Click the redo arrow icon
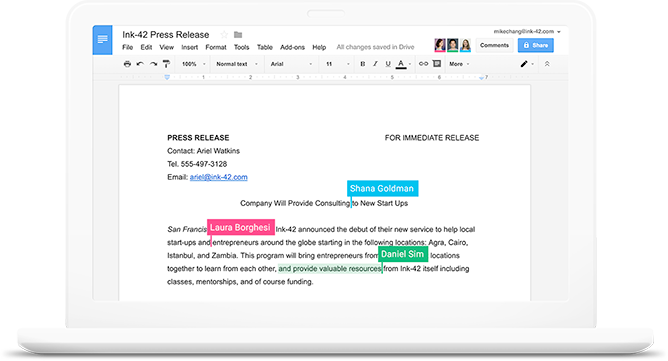This screenshot has width=668, height=361. [153, 64]
